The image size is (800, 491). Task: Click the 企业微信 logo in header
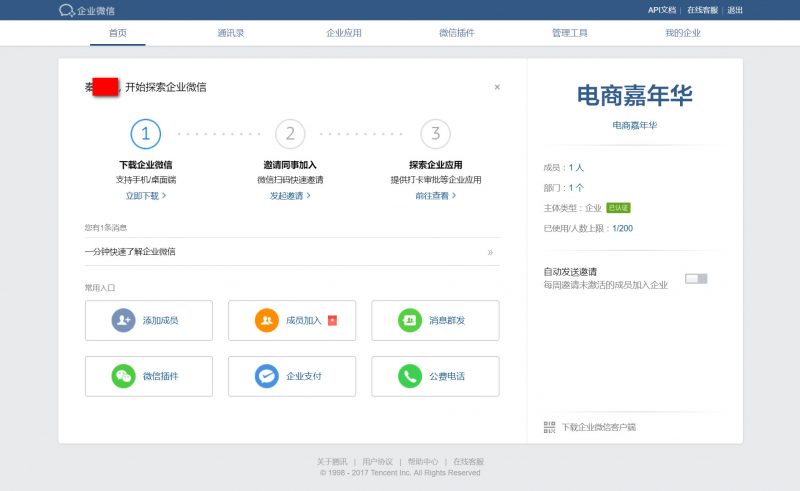[87, 10]
